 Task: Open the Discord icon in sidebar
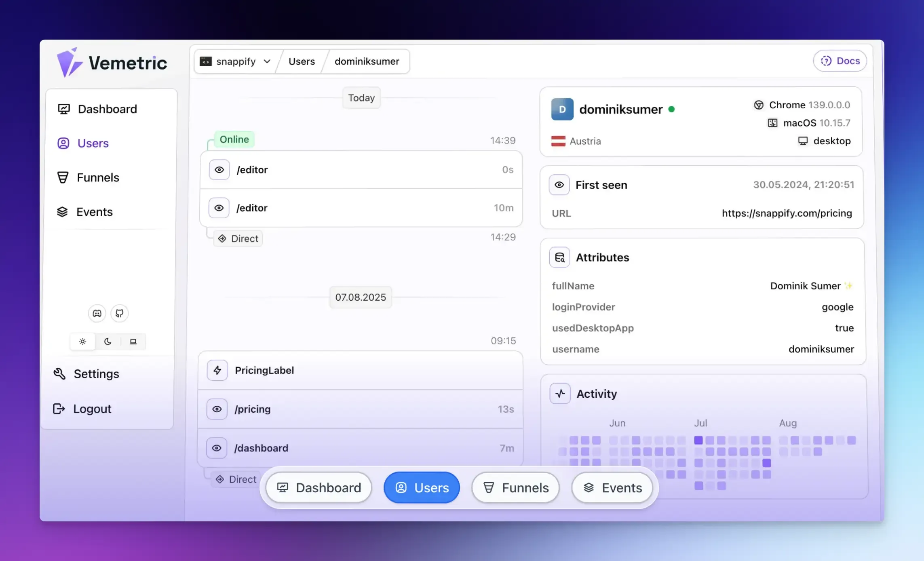(96, 313)
